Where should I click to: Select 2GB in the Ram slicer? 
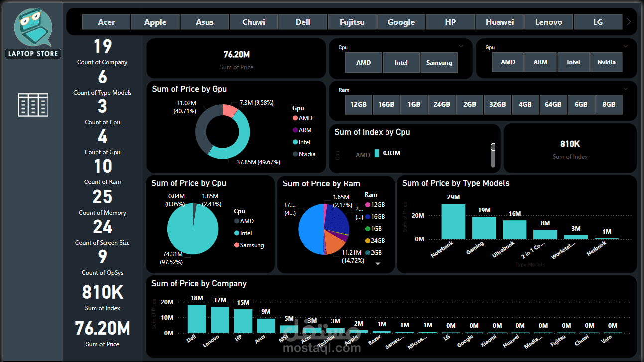tap(470, 105)
